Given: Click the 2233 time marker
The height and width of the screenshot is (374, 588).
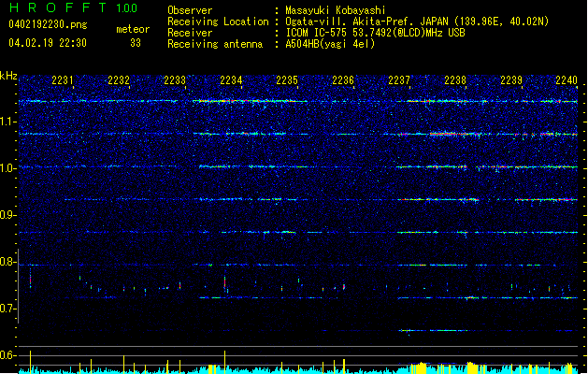Looking at the screenshot, I should (175, 80).
